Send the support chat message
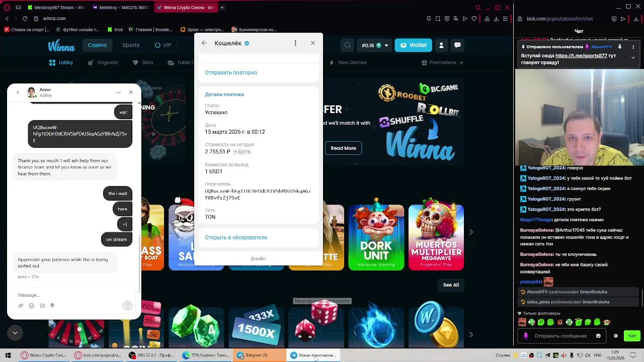Viewport: 644px width, 362px height. click(127, 306)
